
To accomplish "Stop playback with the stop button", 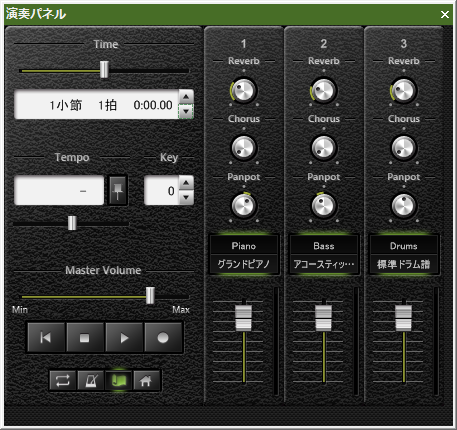I will point(85,338).
